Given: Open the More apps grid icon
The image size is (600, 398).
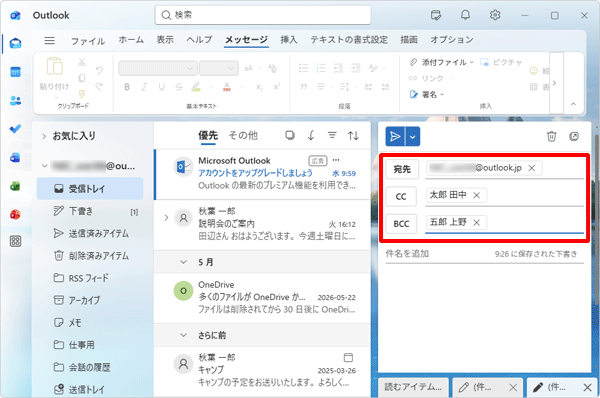Looking at the screenshot, I should click(15, 241).
